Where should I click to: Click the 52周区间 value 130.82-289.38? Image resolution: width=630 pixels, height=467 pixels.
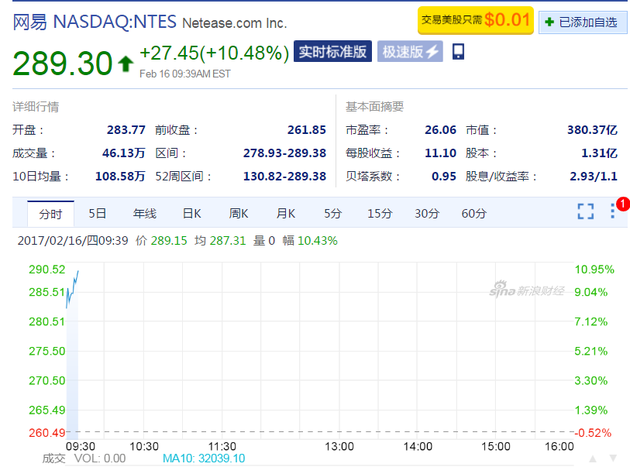coord(284,176)
